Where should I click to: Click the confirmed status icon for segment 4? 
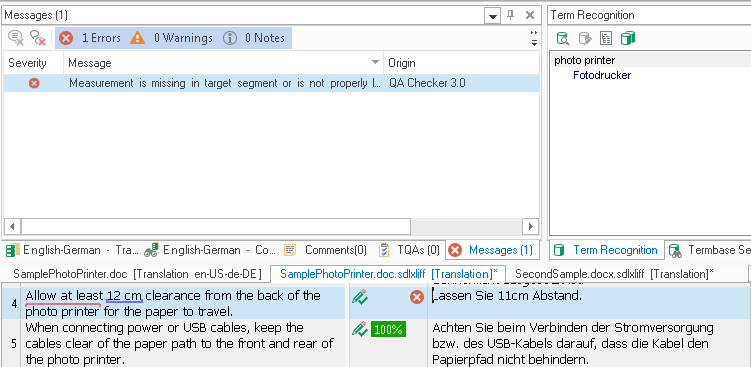360,297
